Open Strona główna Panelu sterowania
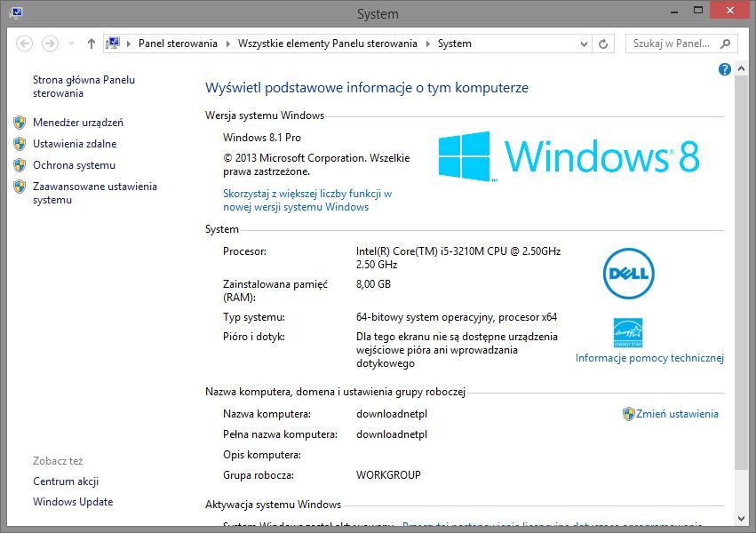Screen dimensions: 756x533 coord(84,86)
